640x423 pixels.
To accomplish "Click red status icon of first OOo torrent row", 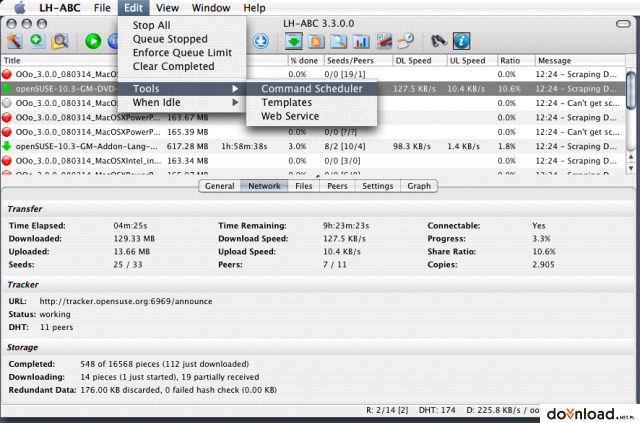I will (x=7, y=74).
